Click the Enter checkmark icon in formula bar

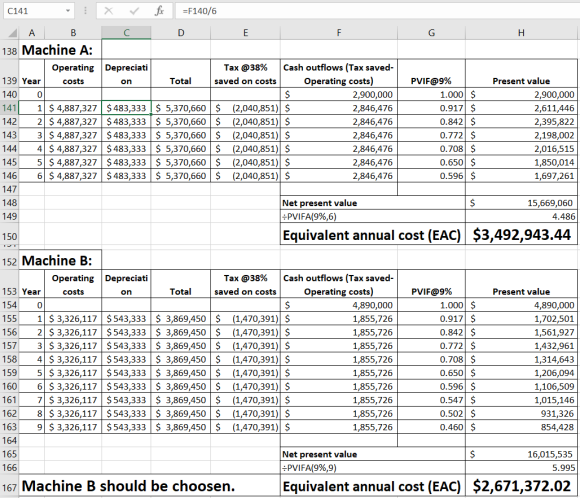134,11
